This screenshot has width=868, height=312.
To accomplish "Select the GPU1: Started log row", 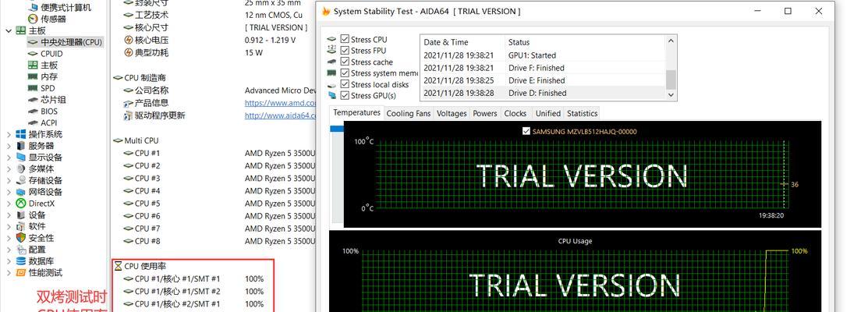I will click(x=543, y=55).
